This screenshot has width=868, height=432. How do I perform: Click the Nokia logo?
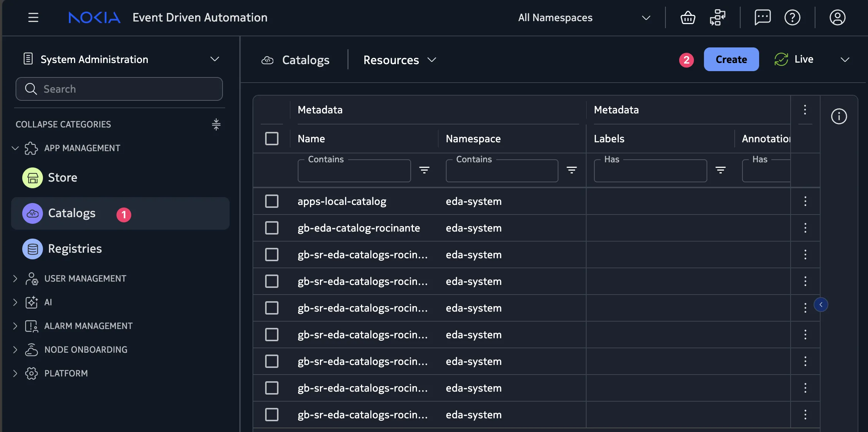[x=94, y=17]
